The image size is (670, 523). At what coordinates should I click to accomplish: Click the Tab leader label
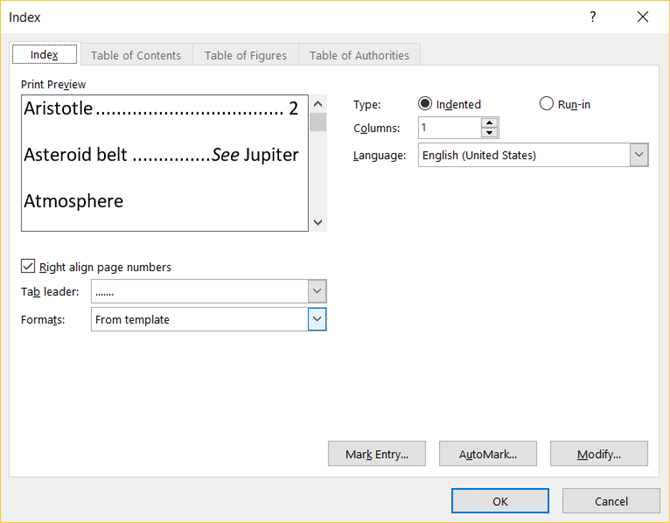click(x=50, y=292)
